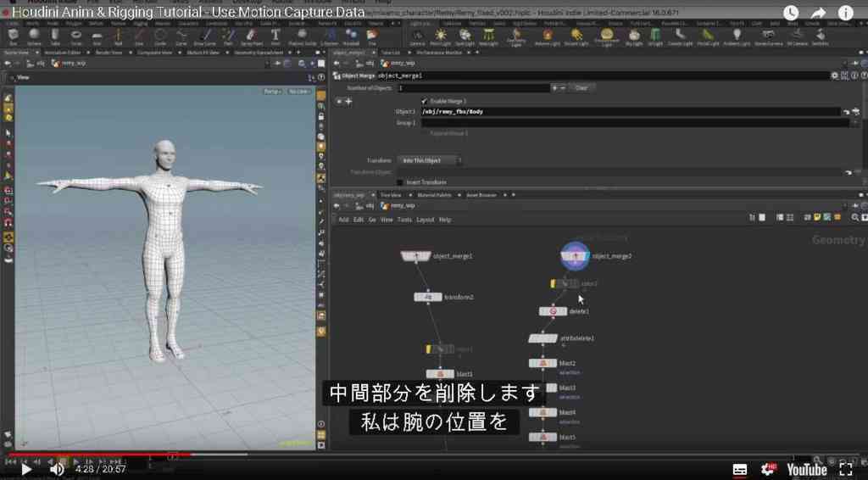Open network editor Tools menu

tap(404, 220)
